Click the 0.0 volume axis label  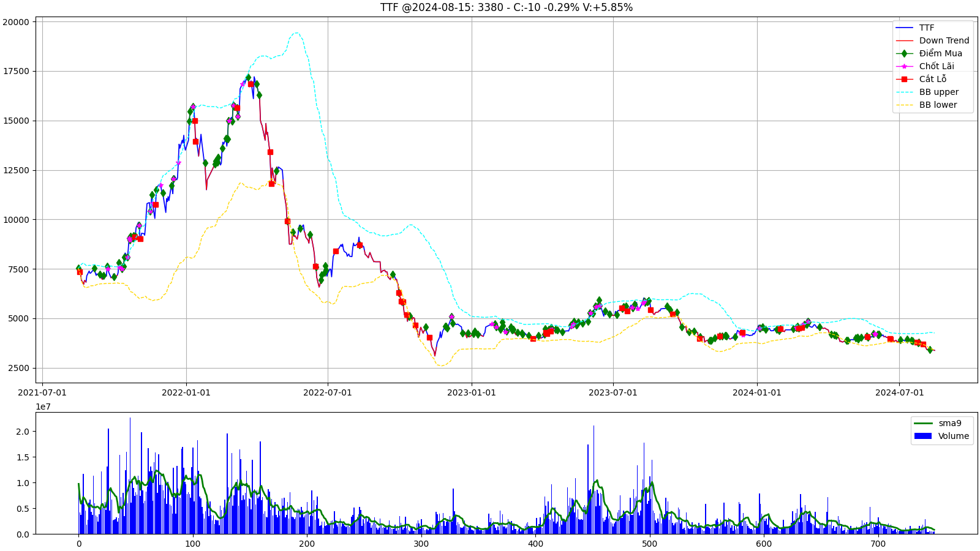(x=23, y=534)
